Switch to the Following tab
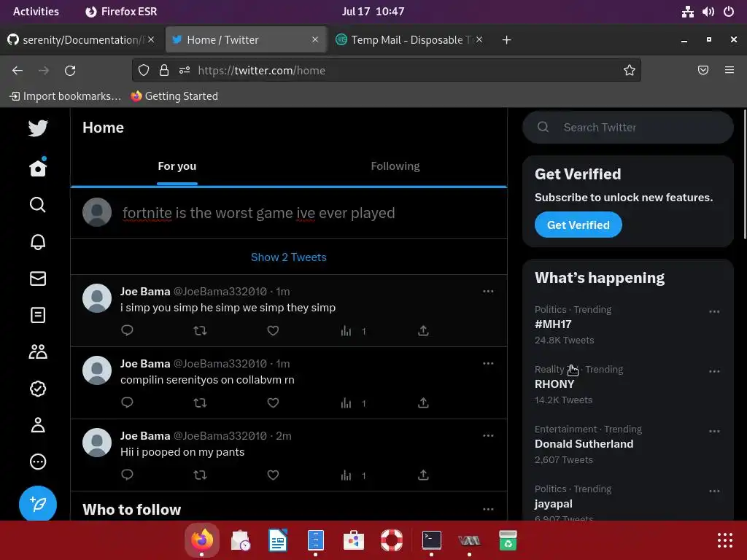Image resolution: width=747 pixels, height=560 pixels. [395, 166]
